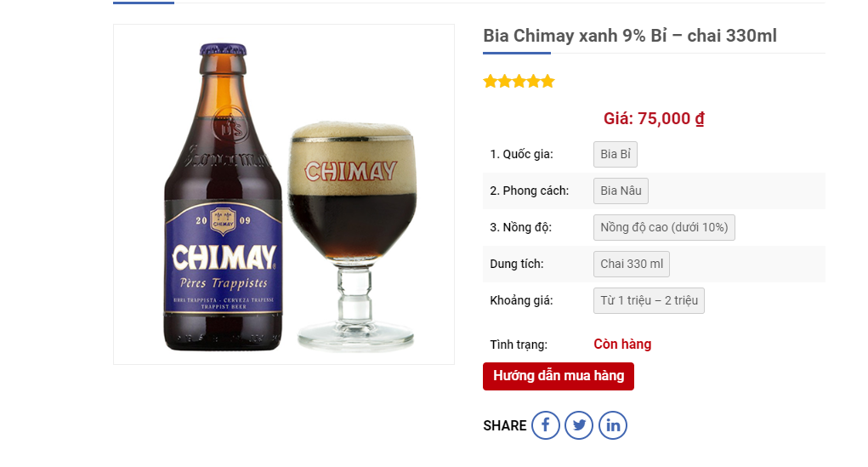Screen dimensions: 868x467
Task: Click the fourth rating star
Action: point(533,82)
